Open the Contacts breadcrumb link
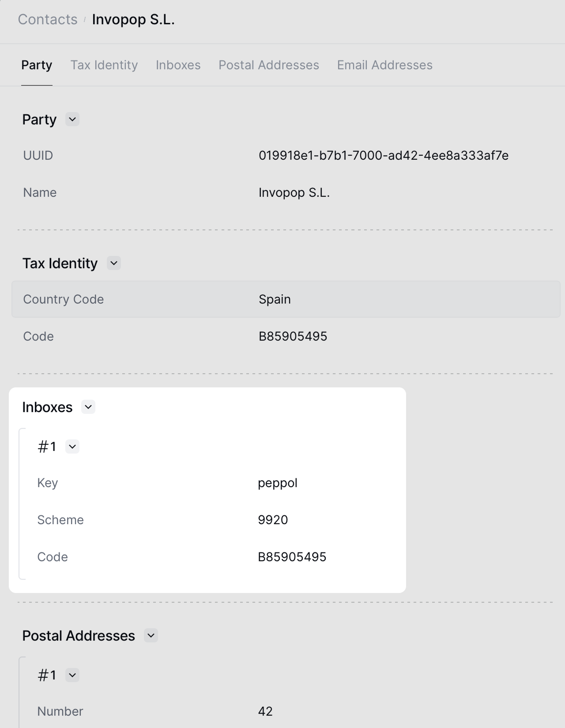 tap(48, 19)
